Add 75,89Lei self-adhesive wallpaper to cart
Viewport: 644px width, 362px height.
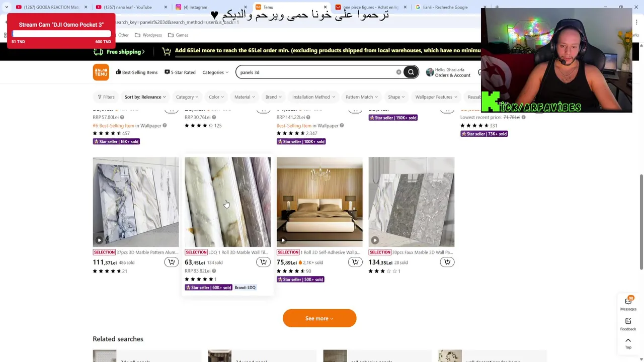click(x=355, y=262)
